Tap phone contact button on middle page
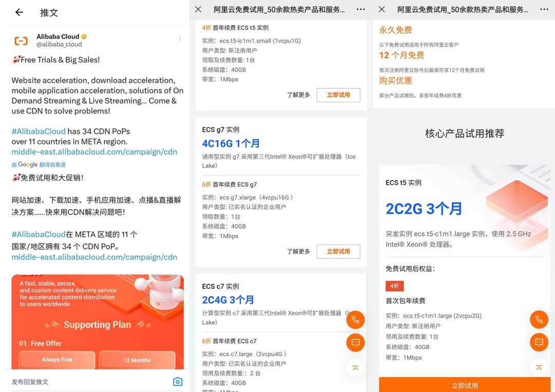555x392 pixels. 356,320
